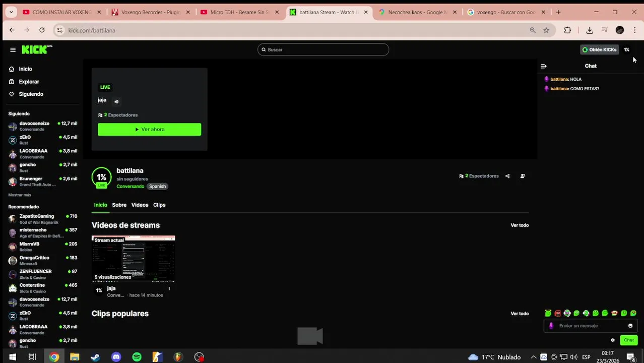644x363 pixels.
Task: Mute the stream preview speaker icon
Action: 116,101
